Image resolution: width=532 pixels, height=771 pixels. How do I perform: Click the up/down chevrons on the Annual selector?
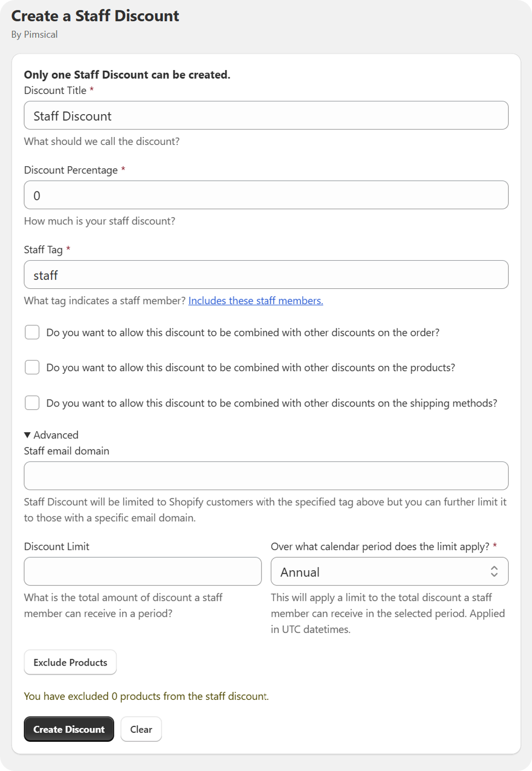tap(495, 571)
